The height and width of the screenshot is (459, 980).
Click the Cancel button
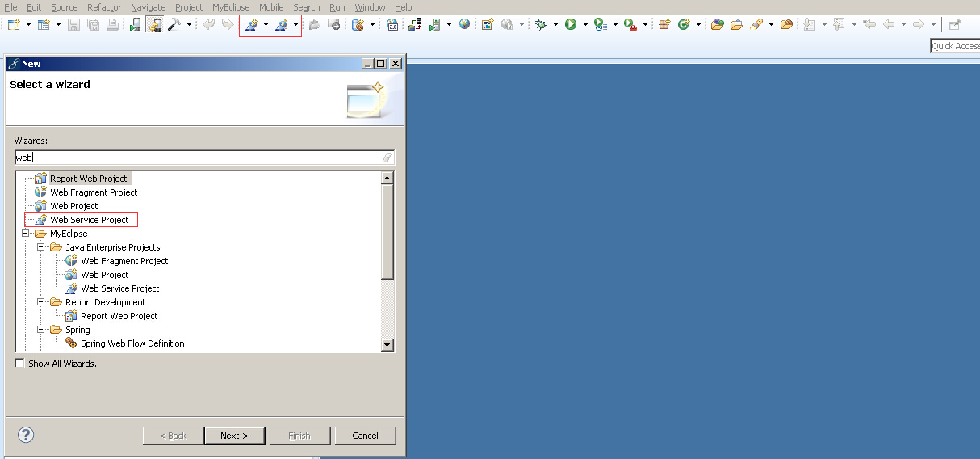pyautogui.click(x=366, y=436)
